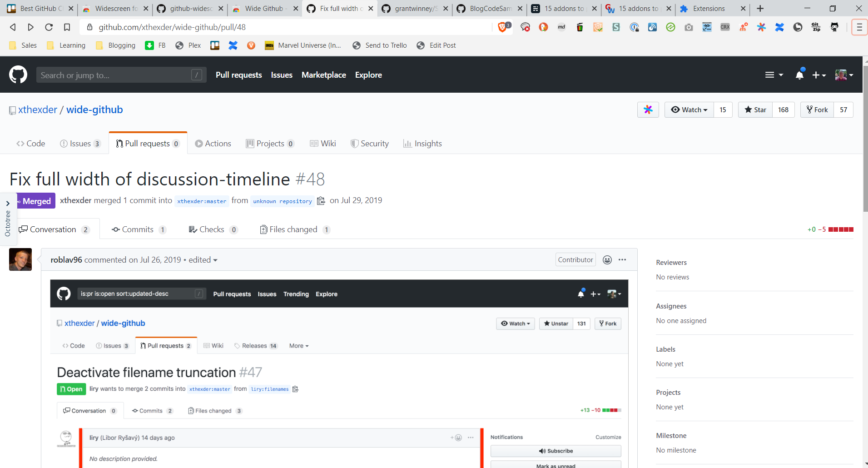Screen dimensions: 868x468
Task: Open the Watch notifications dropdown
Action: pos(689,110)
